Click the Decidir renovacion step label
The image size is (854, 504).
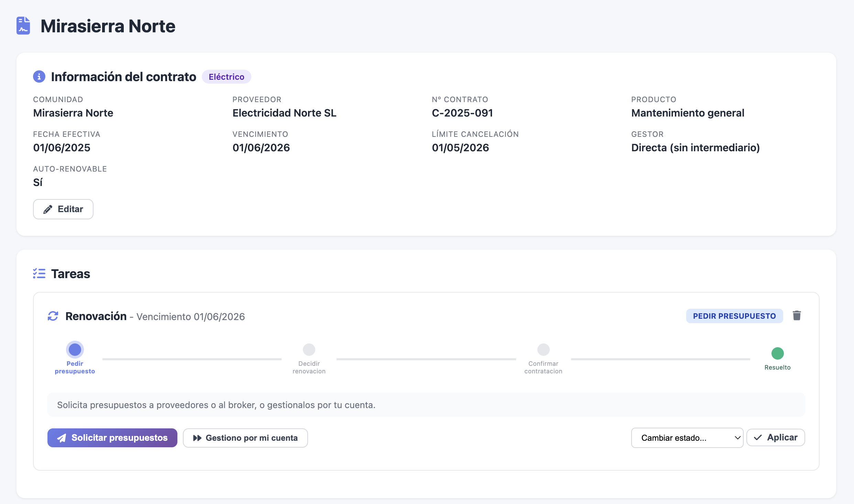(x=309, y=367)
